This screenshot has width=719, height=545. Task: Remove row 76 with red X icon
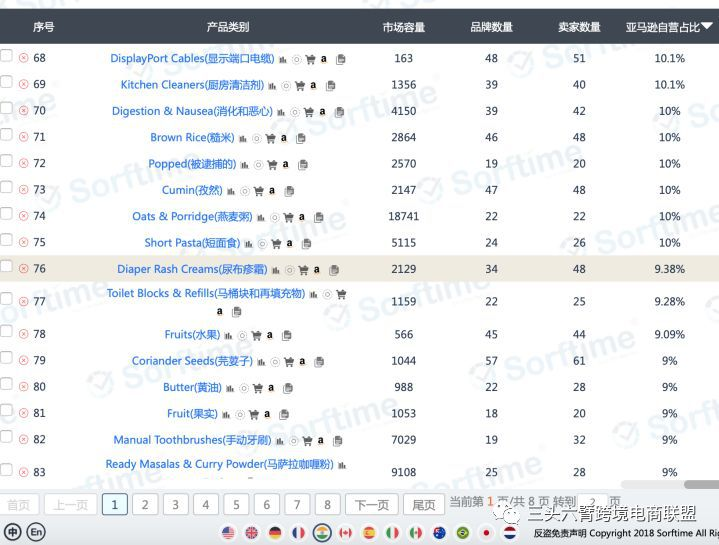click(23, 269)
